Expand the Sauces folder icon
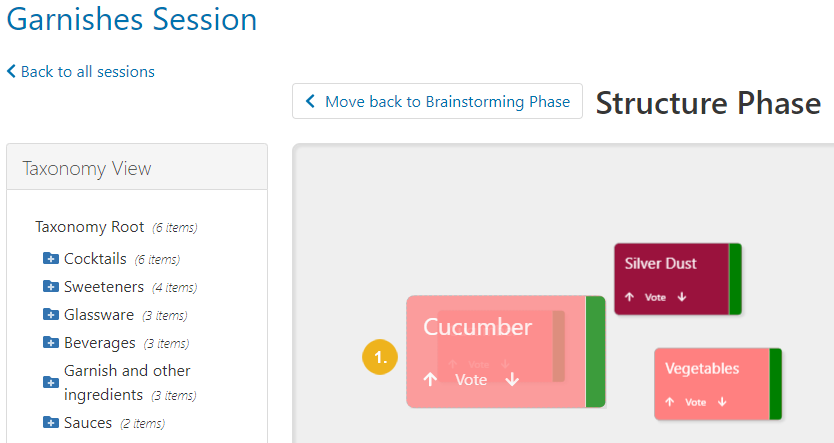This screenshot has height=443, width=834. tap(51, 423)
